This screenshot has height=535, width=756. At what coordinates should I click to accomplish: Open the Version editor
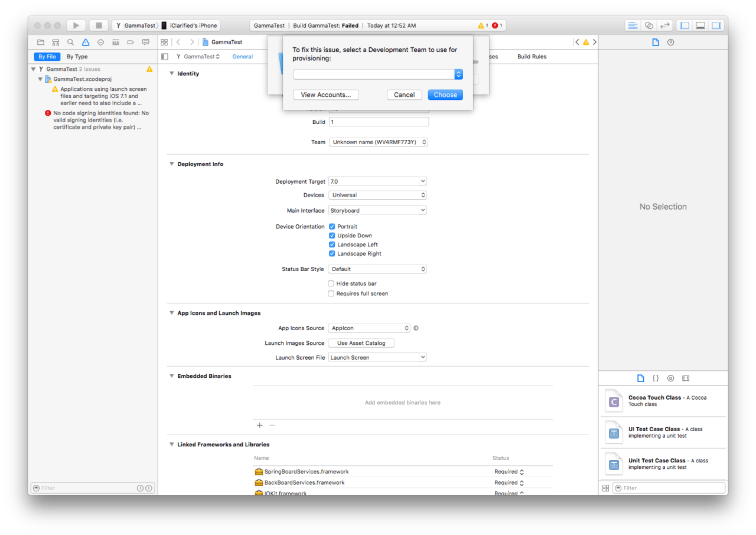click(664, 25)
